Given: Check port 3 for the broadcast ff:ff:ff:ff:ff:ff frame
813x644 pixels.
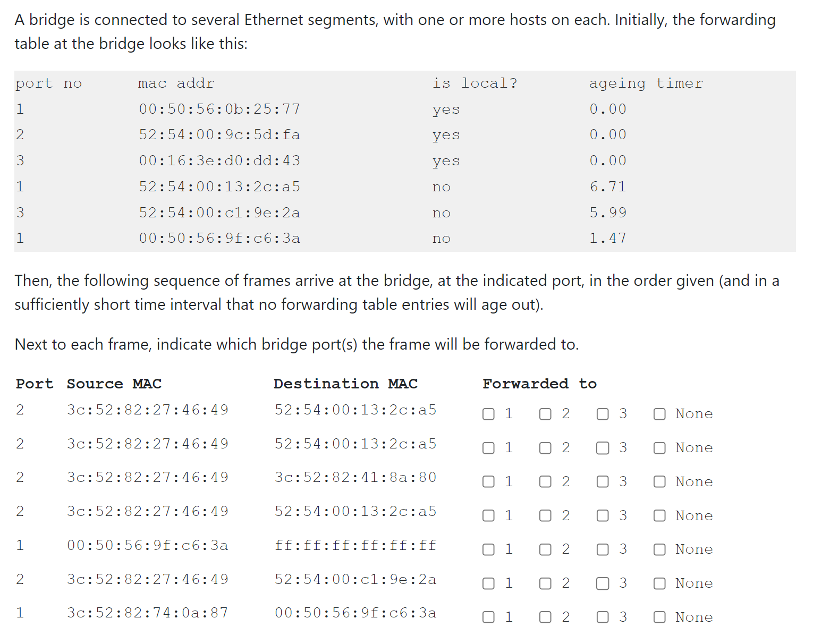Looking at the screenshot, I should (x=603, y=549).
